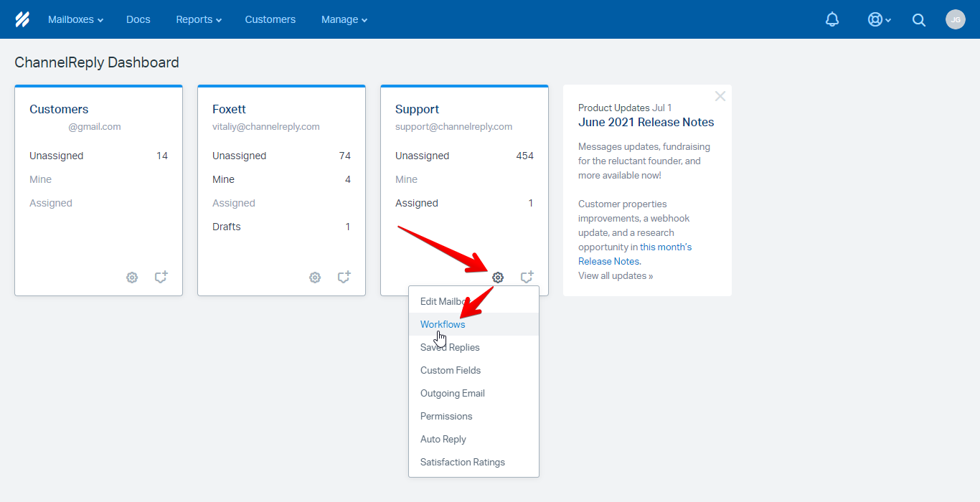
Task: Expand the Manage dropdown
Action: point(344,19)
